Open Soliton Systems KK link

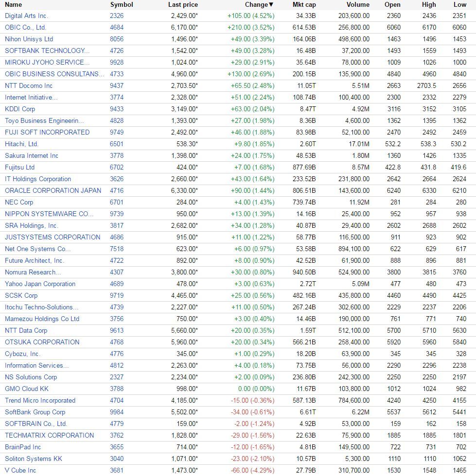(x=34, y=459)
